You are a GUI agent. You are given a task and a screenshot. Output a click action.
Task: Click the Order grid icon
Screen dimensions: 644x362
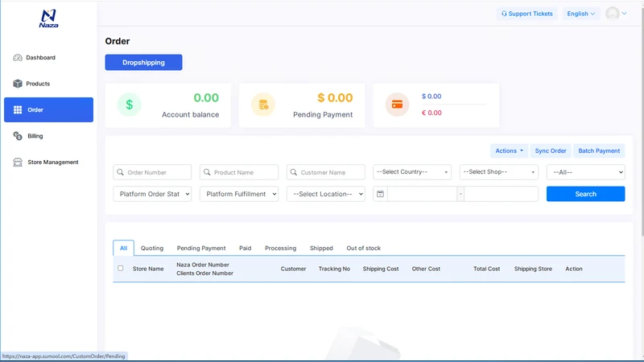click(x=17, y=109)
